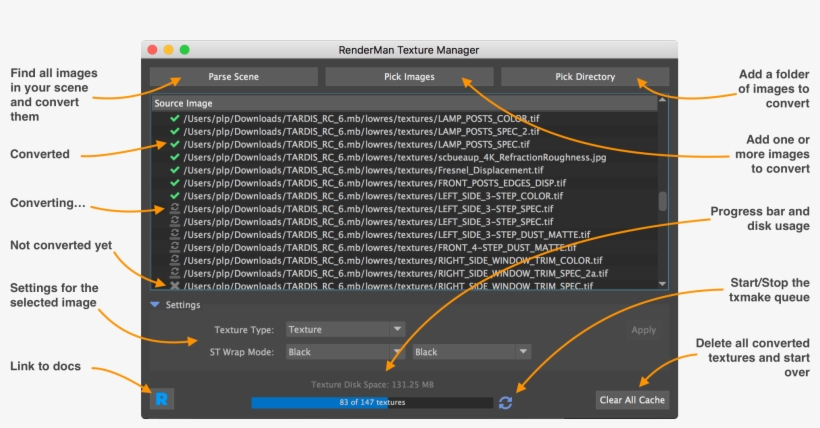Click the yellow minimize window button
Image resolution: width=820 pixels, height=428 pixels.
pyautogui.click(x=168, y=50)
